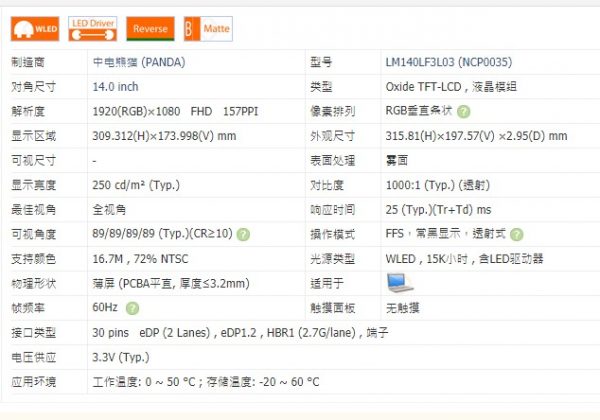Open help icon beside viewing angle 89/89/89/89

click(x=243, y=234)
